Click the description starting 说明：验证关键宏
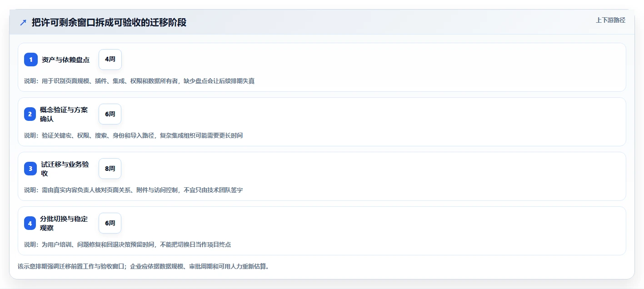 click(x=133, y=135)
